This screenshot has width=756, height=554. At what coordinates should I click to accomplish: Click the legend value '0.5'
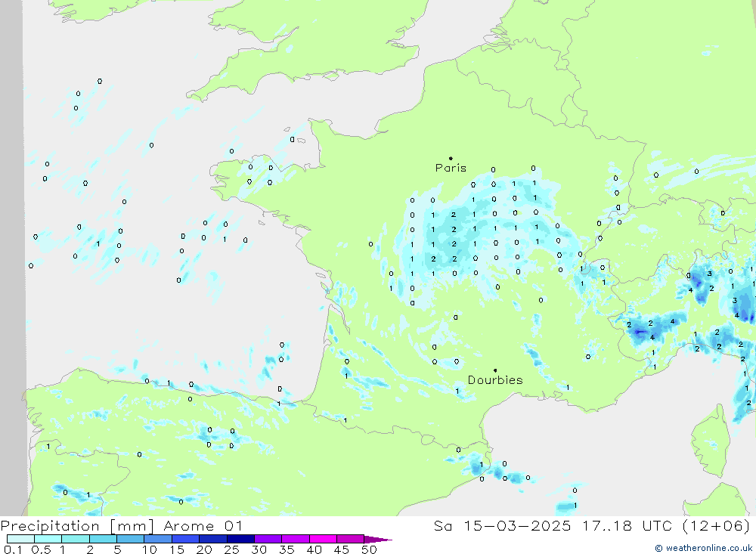click(41, 549)
